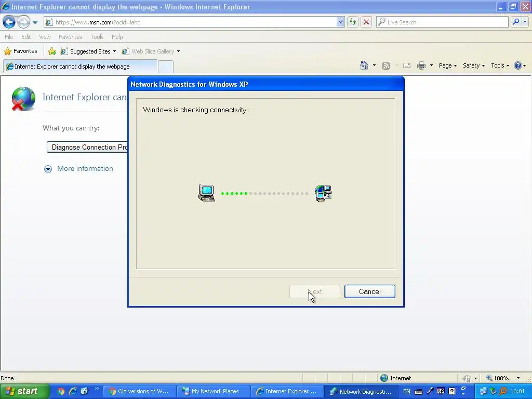Open the Tools command bar menu
532x399 pixels.
[500, 65]
